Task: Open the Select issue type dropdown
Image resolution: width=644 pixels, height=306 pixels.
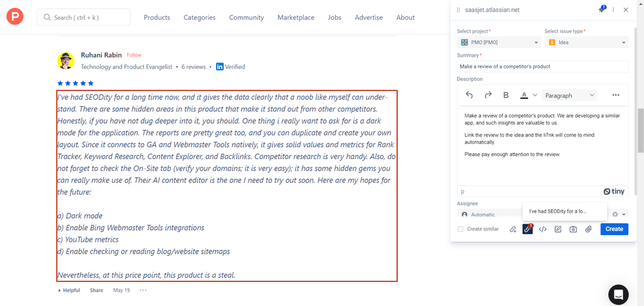Action: pos(586,43)
